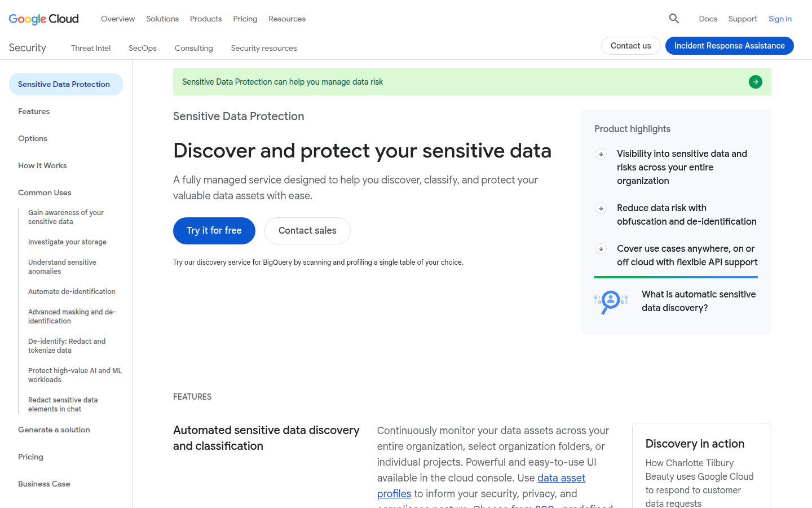This screenshot has height=508, width=812.
Task: Open the Security section heading
Action: pyautogui.click(x=28, y=48)
